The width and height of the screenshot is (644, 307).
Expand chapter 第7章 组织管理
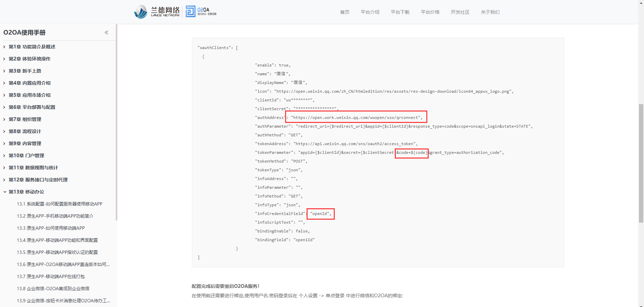(4, 120)
